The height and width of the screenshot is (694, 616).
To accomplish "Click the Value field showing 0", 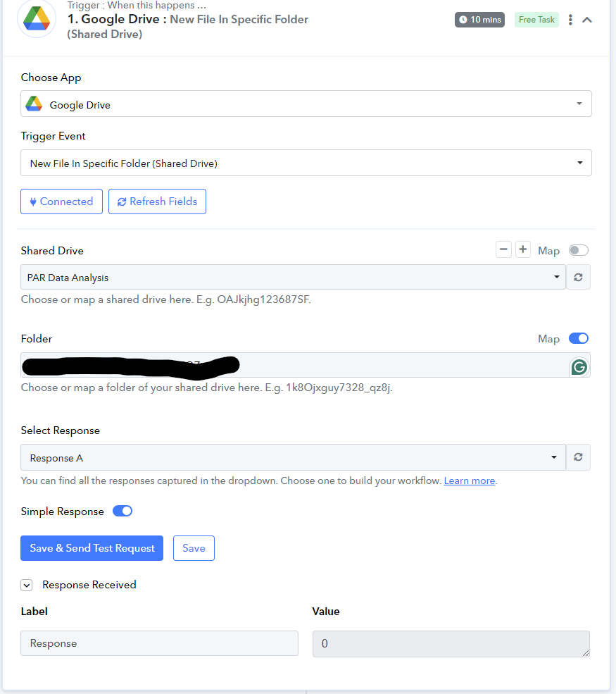I will 451,643.
